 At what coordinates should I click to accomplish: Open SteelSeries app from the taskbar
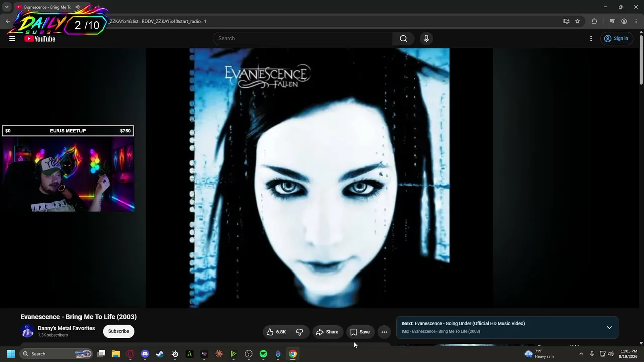click(175, 354)
